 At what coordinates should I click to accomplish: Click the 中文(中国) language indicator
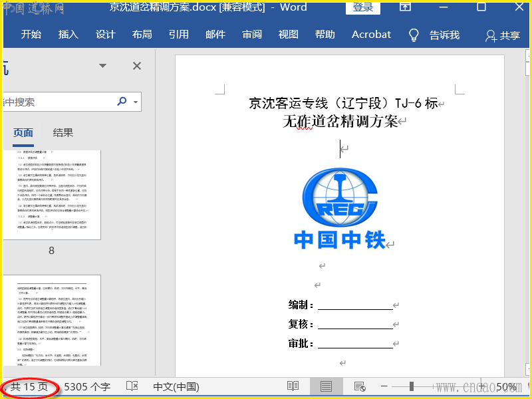pyautogui.click(x=176, y=387)
